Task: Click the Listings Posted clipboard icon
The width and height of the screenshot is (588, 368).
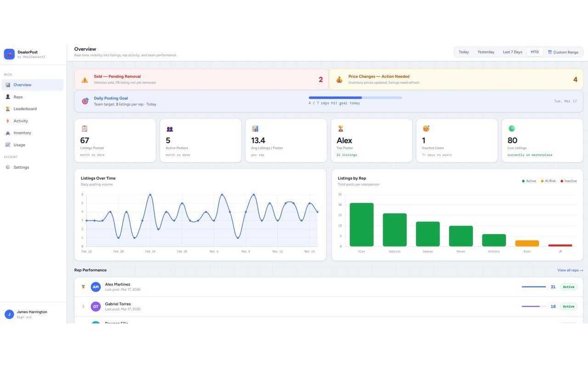Action: point(85,129)
